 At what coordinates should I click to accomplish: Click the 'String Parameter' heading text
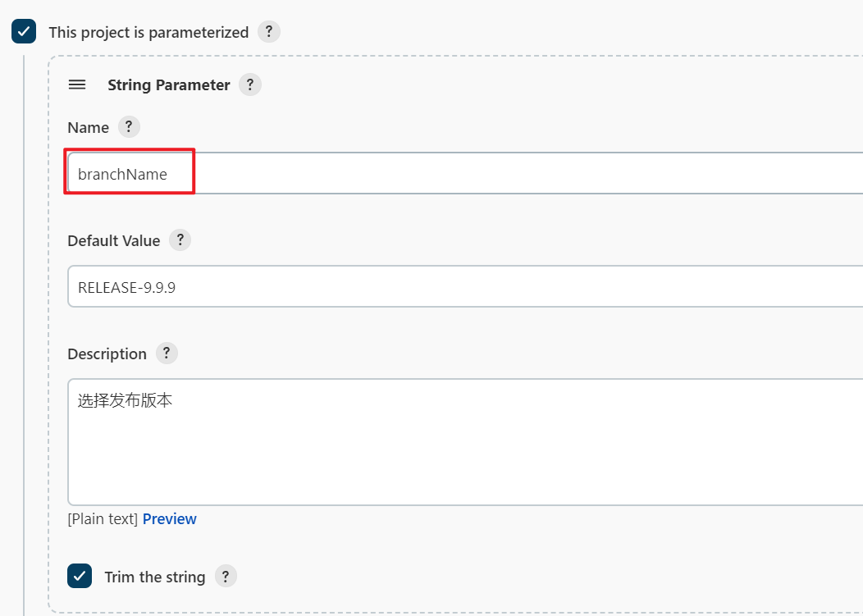[169, 84]
